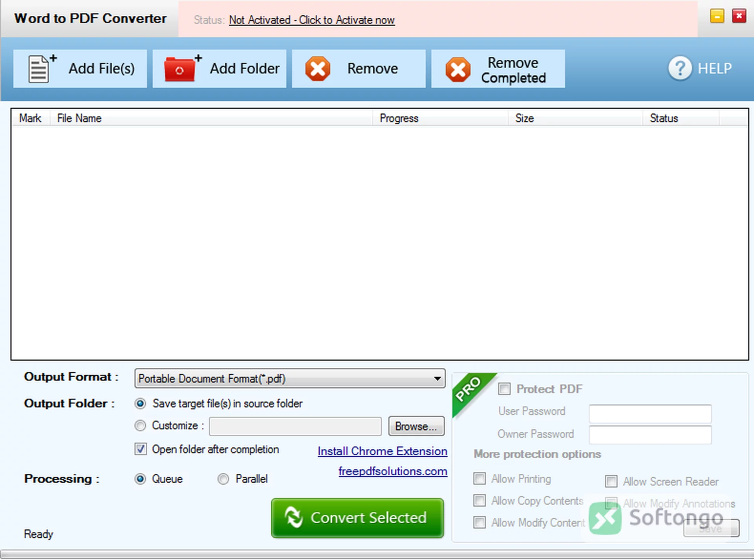The image size is (754, 560).
Task: Click the Remove orange X icon
Action: pos(318,69)
